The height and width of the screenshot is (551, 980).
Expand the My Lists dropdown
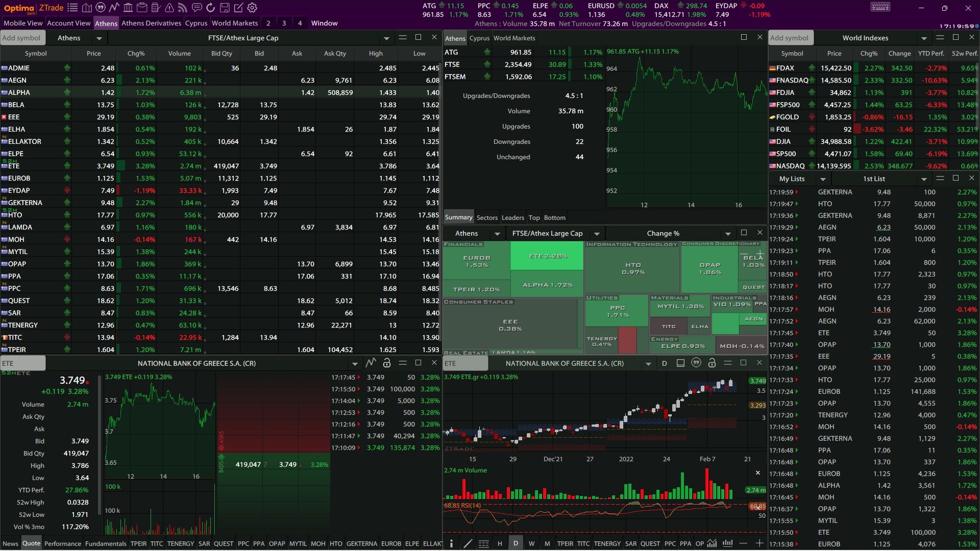click(x=823, y=179)
